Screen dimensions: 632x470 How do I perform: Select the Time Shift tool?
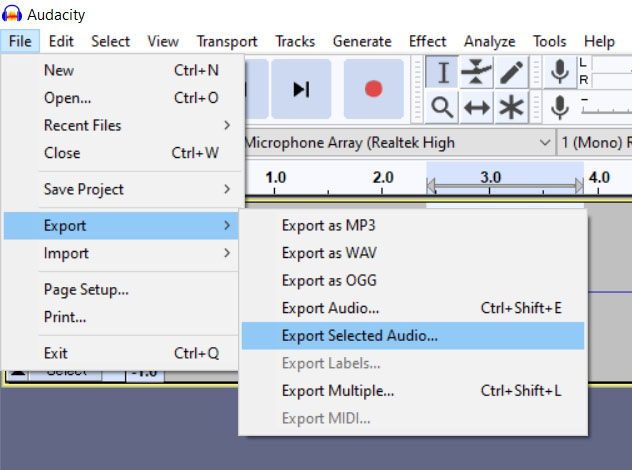tap(476, 107)
